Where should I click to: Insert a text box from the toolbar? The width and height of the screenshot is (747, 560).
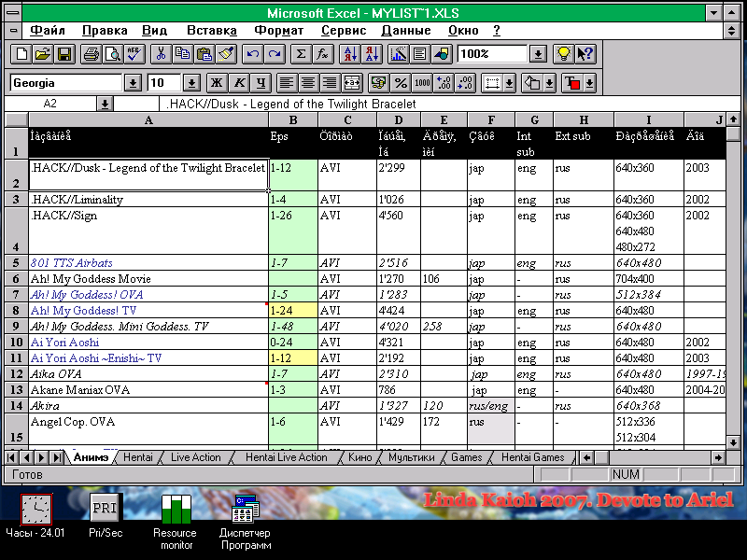(419, 54)
